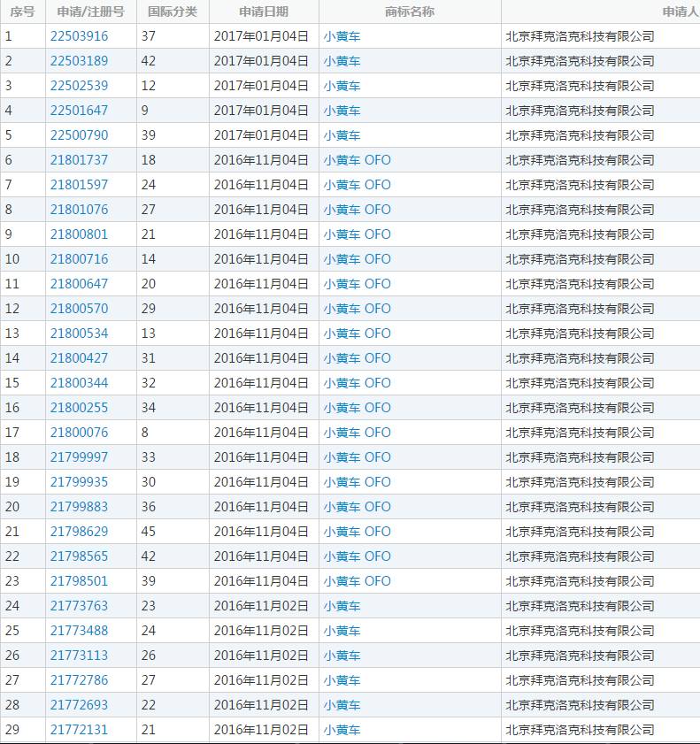Click the 商标名称 column header
The height and width of the screenshot is (744, 700).
410,12
